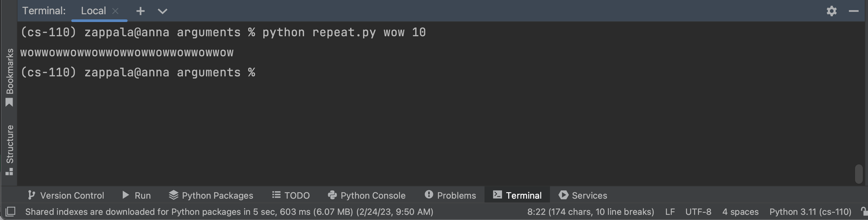Create a new terminal session with plus icon
868x220 pixels.
point(140,11)
